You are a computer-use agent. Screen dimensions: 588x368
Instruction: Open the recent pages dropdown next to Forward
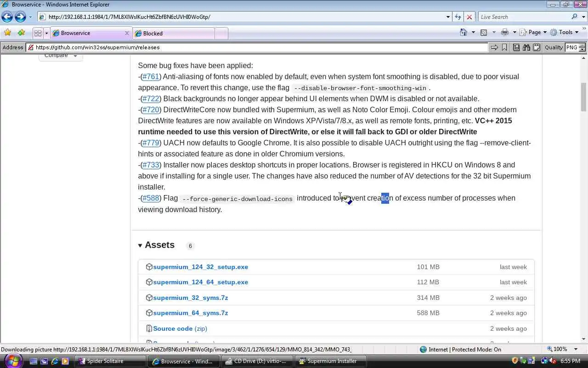(30, 17)
